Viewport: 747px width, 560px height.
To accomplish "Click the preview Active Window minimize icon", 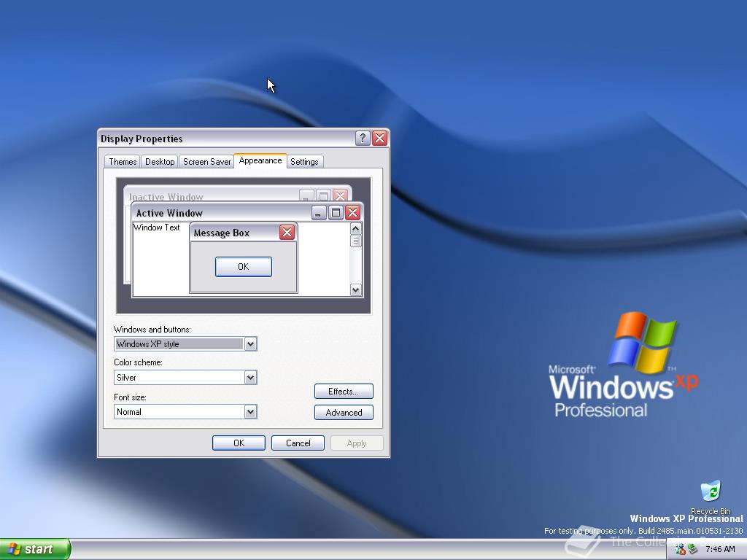I will tap(319, 212).
